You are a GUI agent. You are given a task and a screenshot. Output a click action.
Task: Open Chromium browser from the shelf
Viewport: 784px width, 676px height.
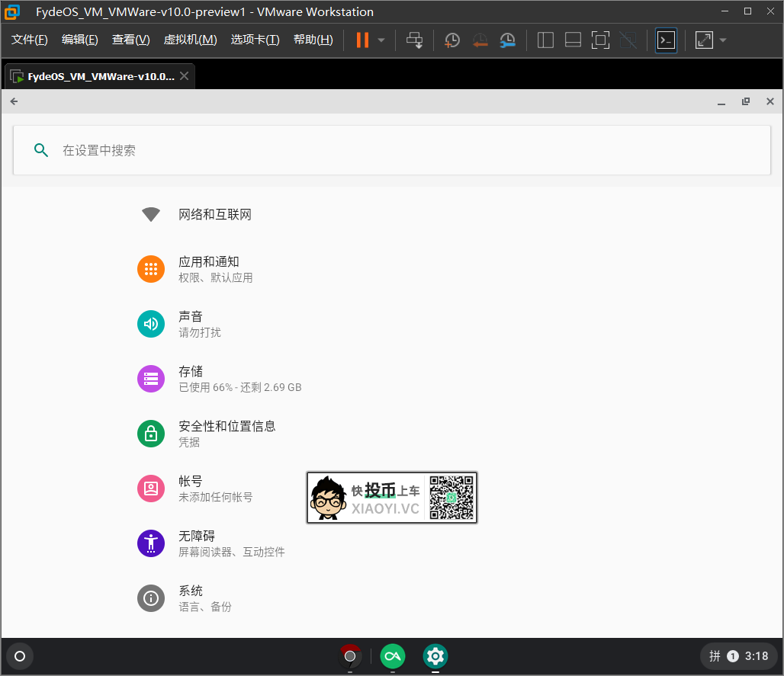[x=350, y=656]
